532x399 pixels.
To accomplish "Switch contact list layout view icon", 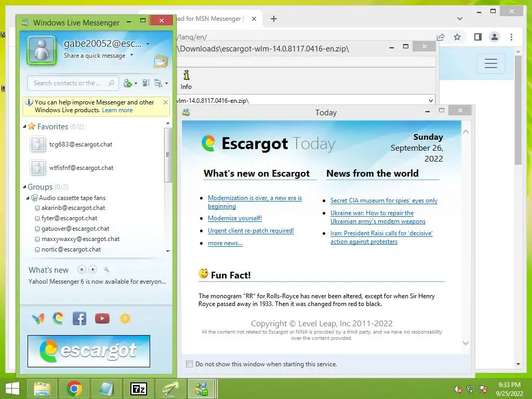I will pyautogui.click(x=146, y=83).
